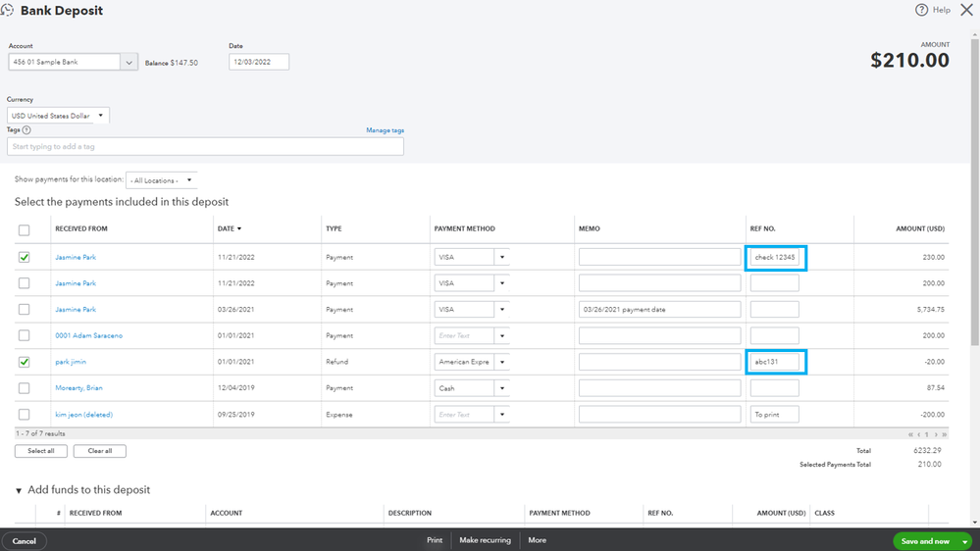Click the Help question mark icon
Viewport: 980px width, 551px height.
tap(921, 10)
